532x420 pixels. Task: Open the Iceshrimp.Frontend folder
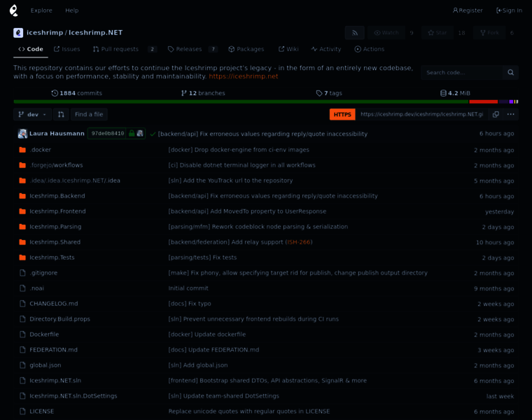[x=57, y=211]
